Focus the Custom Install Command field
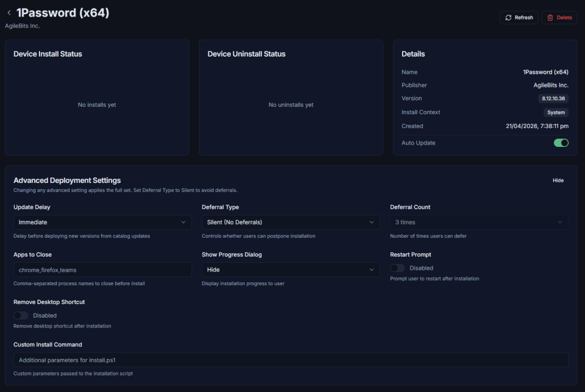Screen dimensions: 585x392 pyautogui.click(x=290, y=360)
